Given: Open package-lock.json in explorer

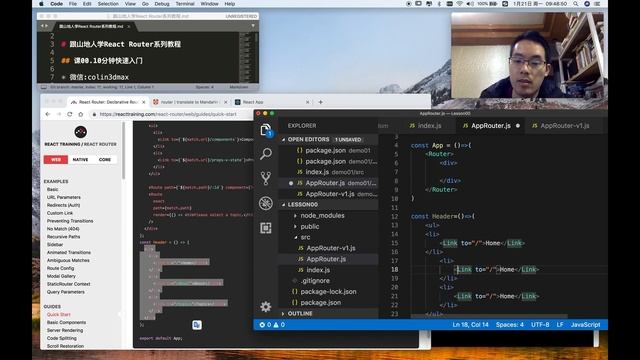Looking at the screenshot, I should [328, 292].
